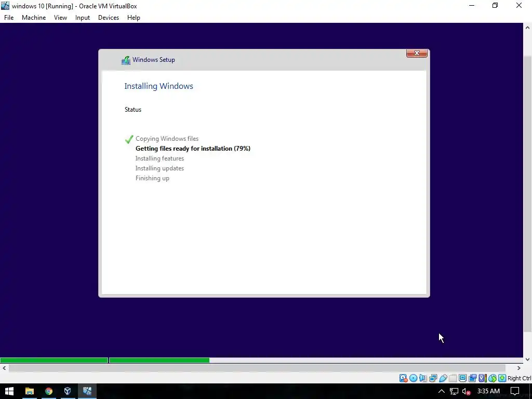Click the green-arrow keyboard capture indicator
This screenshot has width=532, height=399.
pyautogui.click(x=502, y=378)
